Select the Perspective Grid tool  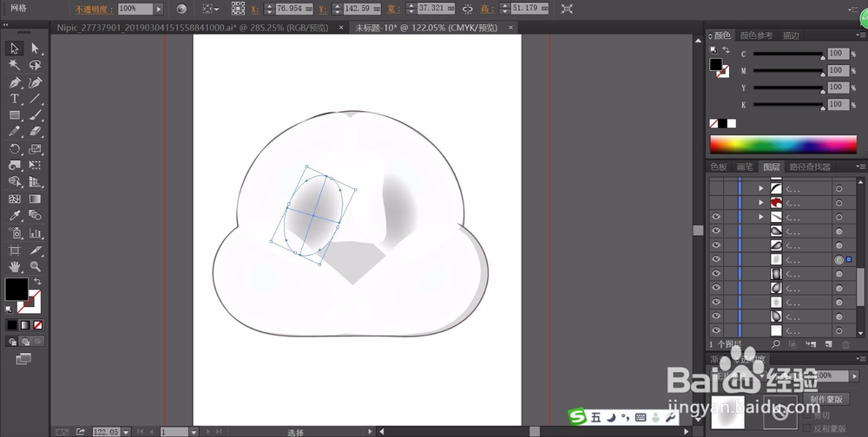[36, 182]
